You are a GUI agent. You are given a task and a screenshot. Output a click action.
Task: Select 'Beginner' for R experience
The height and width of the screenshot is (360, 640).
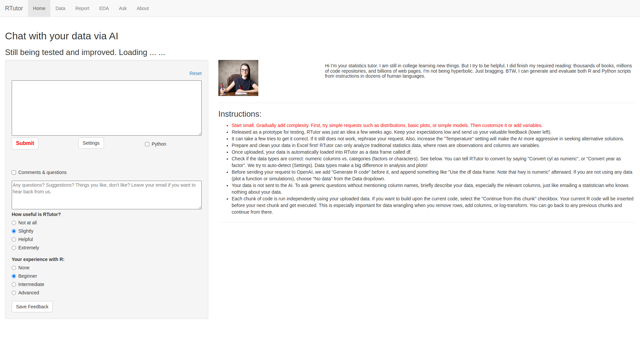(x=14, y=276)
